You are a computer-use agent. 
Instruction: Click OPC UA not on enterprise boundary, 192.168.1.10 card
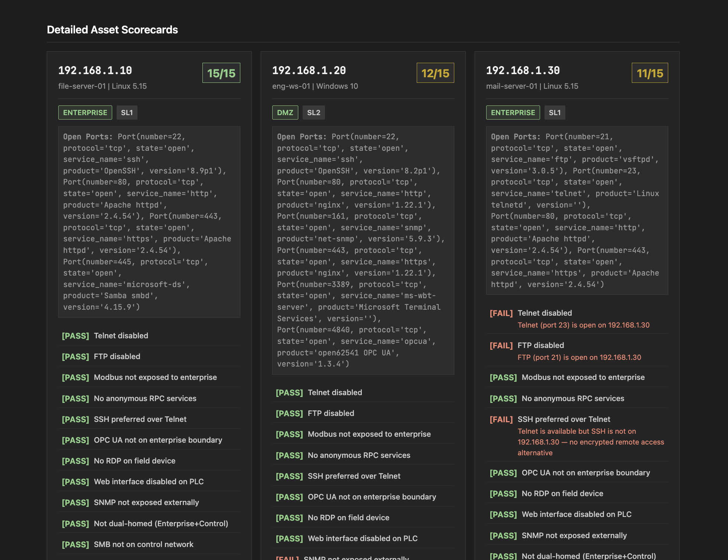pos(149,440)
